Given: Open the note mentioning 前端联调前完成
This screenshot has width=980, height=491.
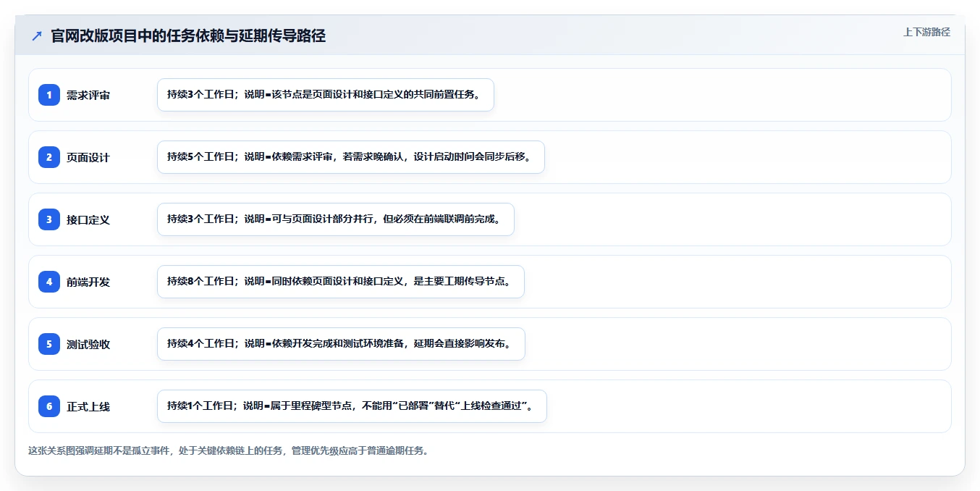Looking at the screenshot, I should pyautogui.click(x=336, y=219).
